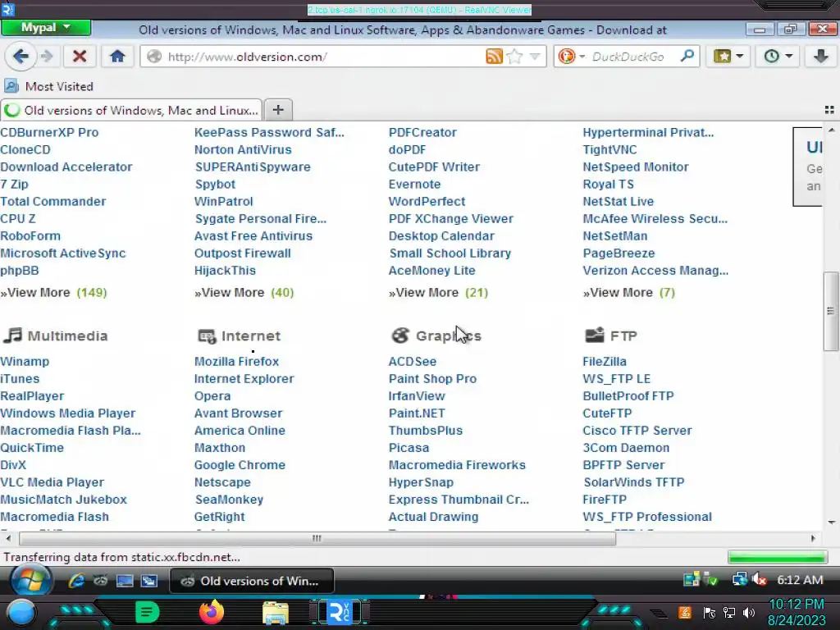840x630 pixels.
Task: Click the host speaker volume icon
Action: pyautogui.click(x=749, y=612)
